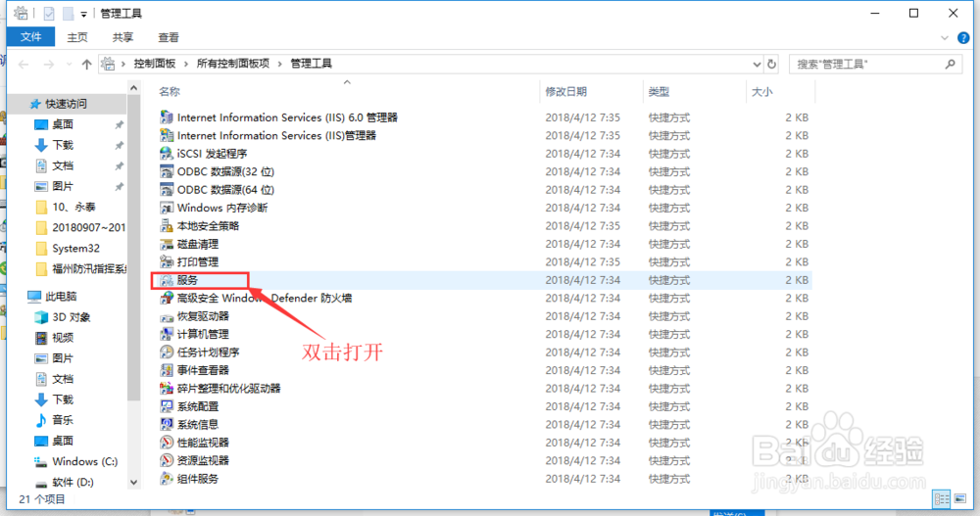Toggle pin on 桌面 quick access

tap(119, 125)
